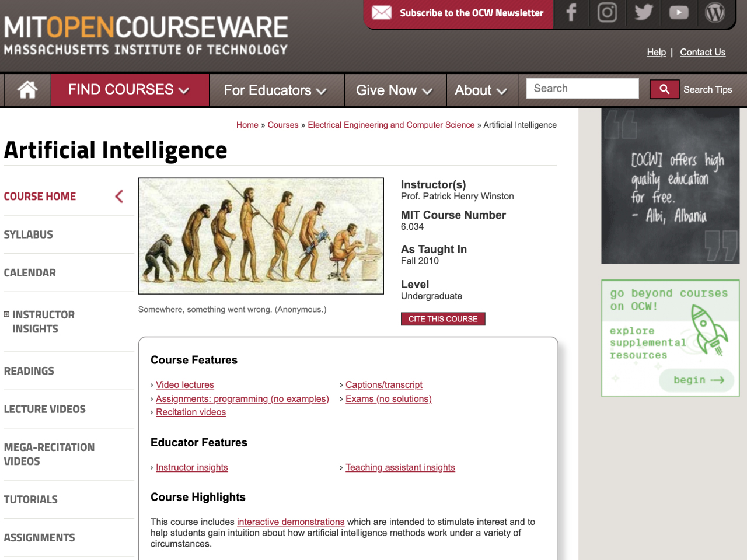Click the Undergraduate level text
This screenshot has height=560, width=747.
(431, 296)
